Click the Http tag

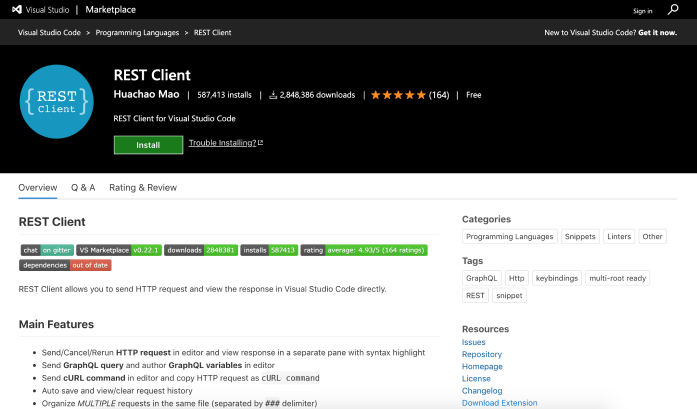click(x=517, y=278)
